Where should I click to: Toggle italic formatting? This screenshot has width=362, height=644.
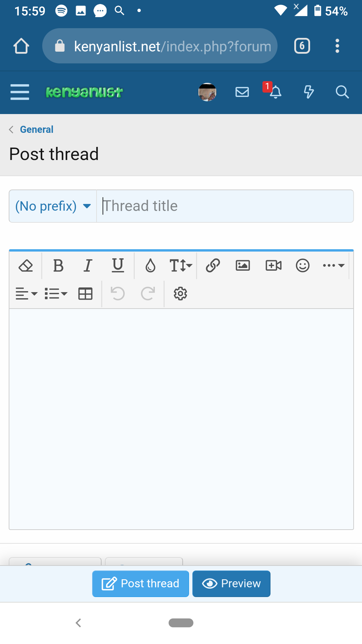(x=88, y=266)
